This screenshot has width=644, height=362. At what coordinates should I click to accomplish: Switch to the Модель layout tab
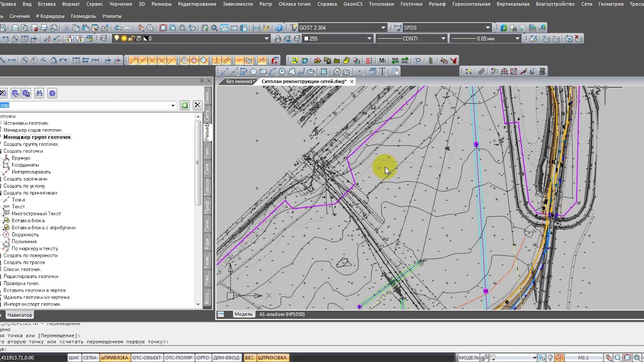pyautogui.click(x=244, y=314)
